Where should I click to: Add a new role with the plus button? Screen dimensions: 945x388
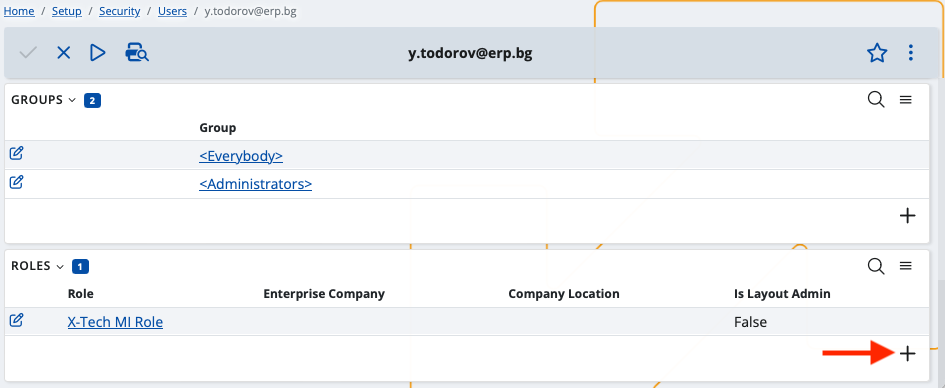(907, 354)
